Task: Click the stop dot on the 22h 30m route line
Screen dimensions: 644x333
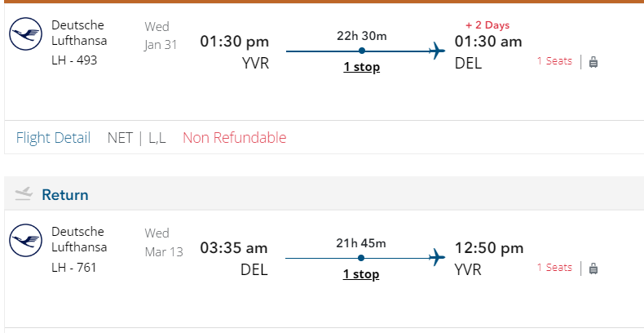Action: pos(362,51)
